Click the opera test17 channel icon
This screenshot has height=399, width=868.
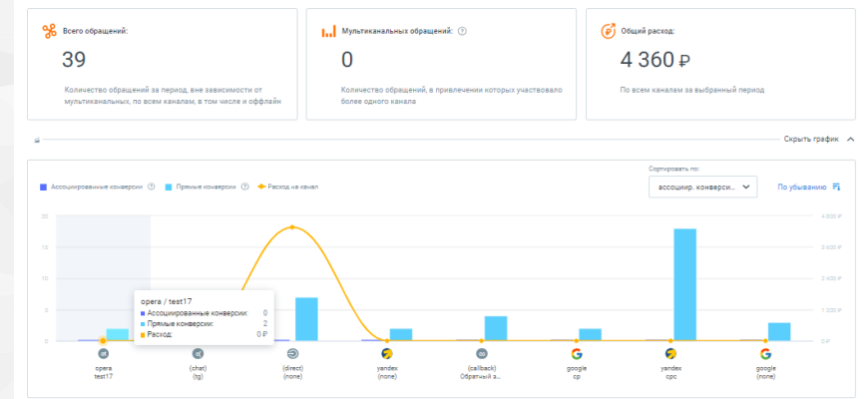[x=103, y=353]
